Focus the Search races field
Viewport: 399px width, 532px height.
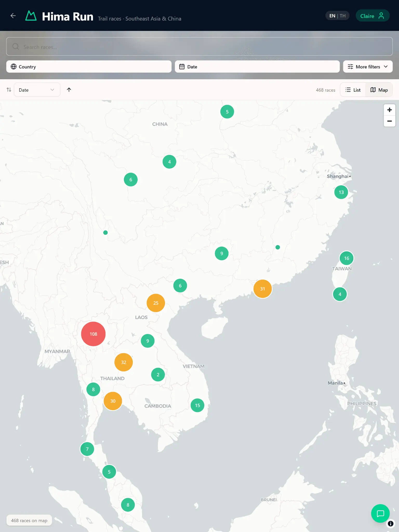pyautogui.click(x=199, y=46)
